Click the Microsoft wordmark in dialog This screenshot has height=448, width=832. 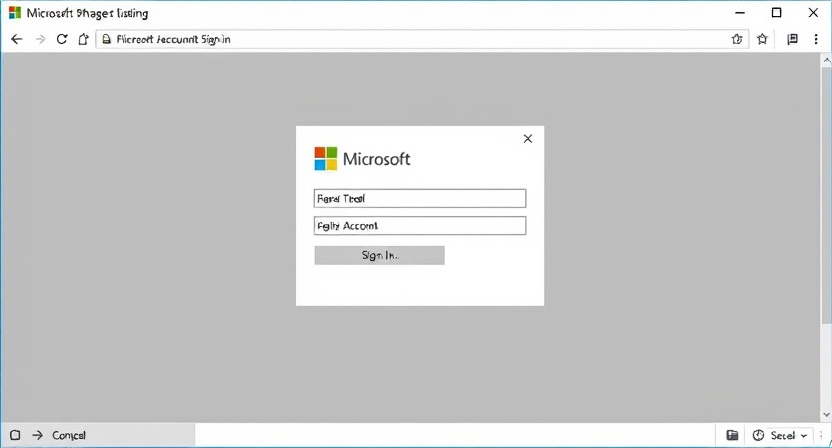[376, 159]
